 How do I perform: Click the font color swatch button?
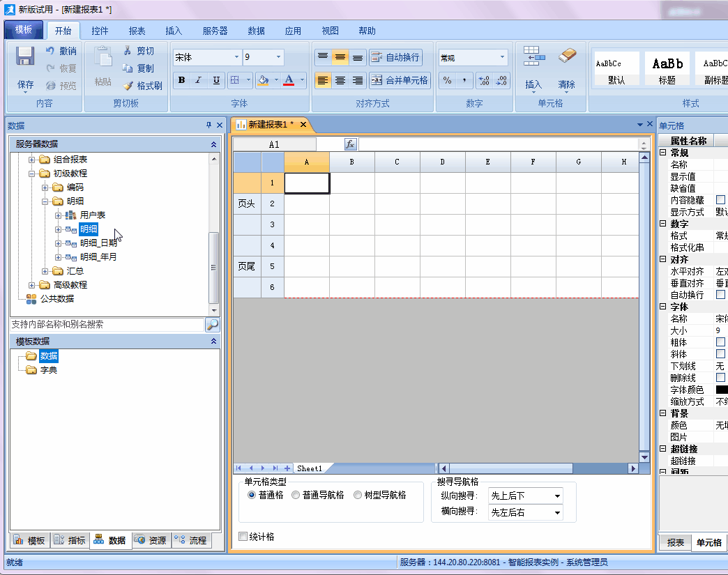pos(289,80)
